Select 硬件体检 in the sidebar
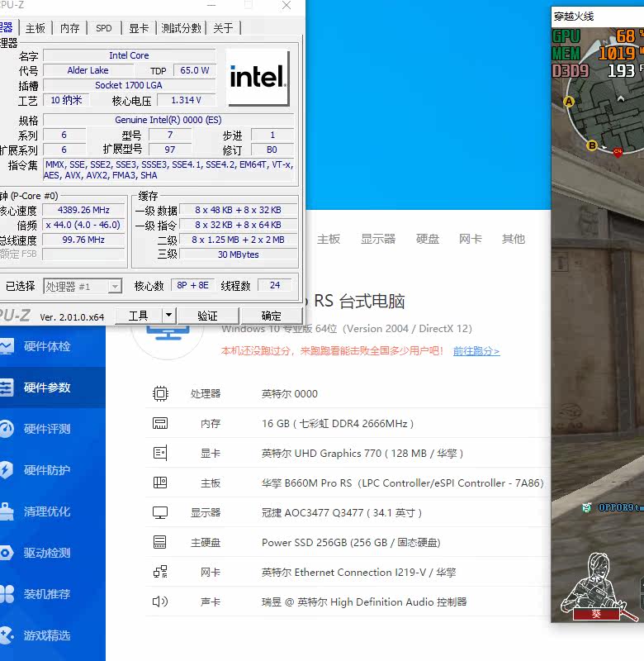644x661 pixels. click(x=46, y=346)
